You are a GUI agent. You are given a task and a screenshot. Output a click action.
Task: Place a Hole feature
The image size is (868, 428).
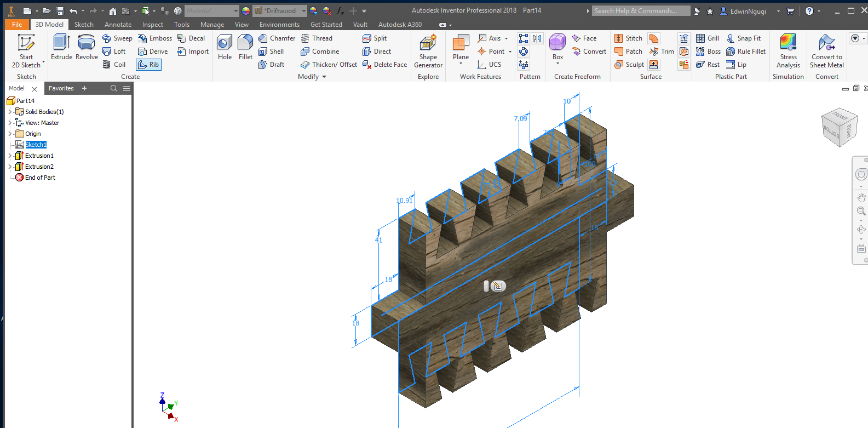point(225,47)
